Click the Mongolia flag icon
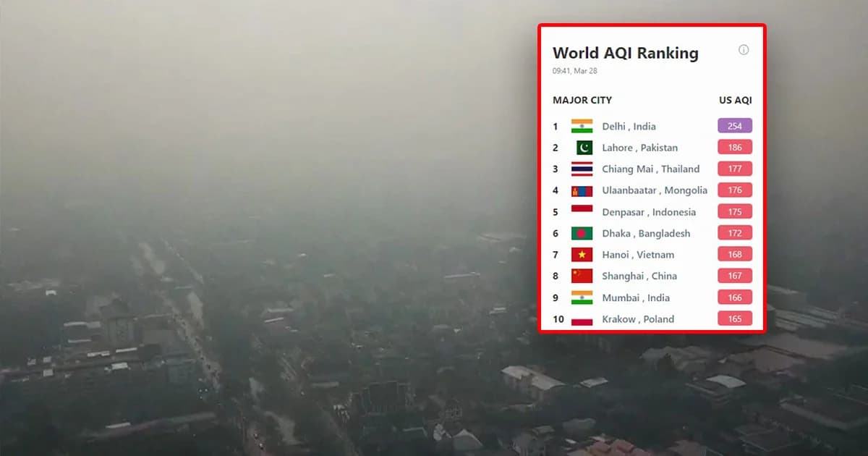868x456 pixels. [582, 190]
